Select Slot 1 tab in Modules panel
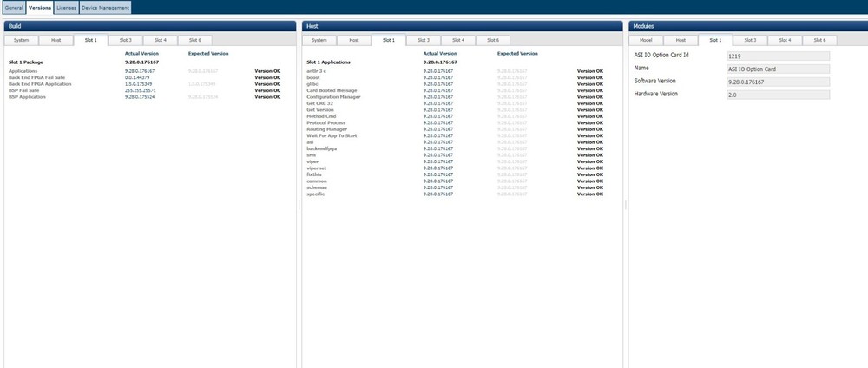This screenshot has height=368, width=868. 716,40
